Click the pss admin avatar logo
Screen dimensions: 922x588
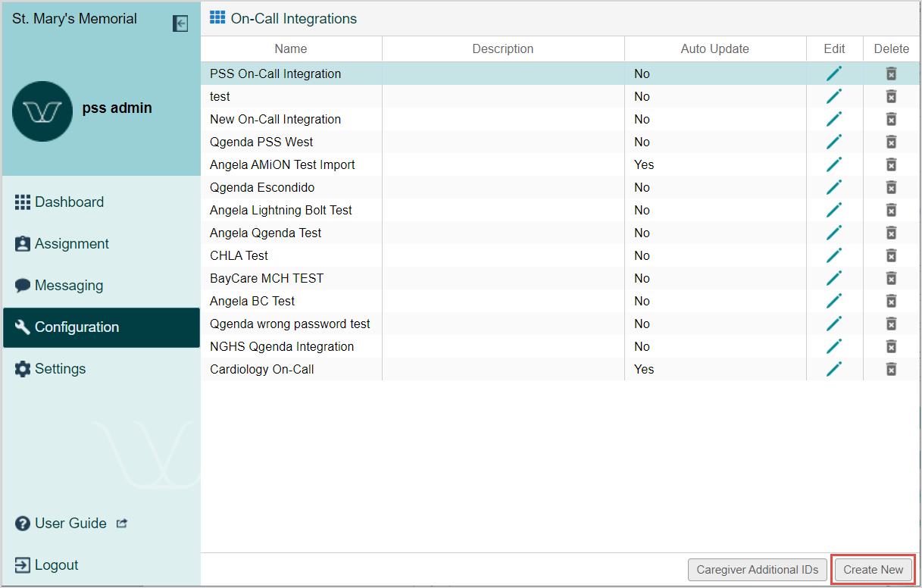(42, 111)
